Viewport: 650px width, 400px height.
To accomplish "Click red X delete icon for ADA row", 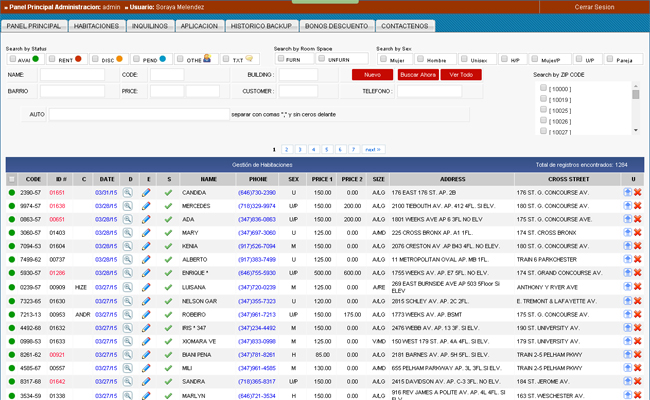I will point(637,218).
